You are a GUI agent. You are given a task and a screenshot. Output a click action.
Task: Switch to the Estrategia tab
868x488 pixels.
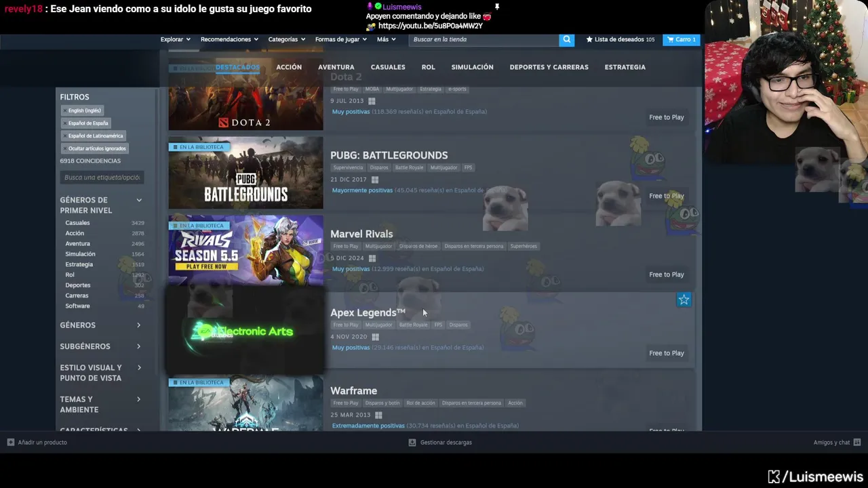tap(625, 67)
